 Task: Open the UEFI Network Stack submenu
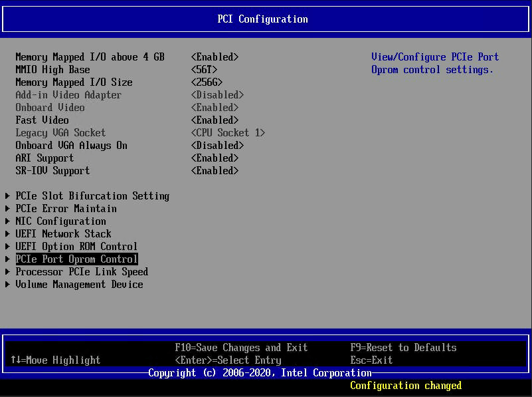(x=63, y=233)
